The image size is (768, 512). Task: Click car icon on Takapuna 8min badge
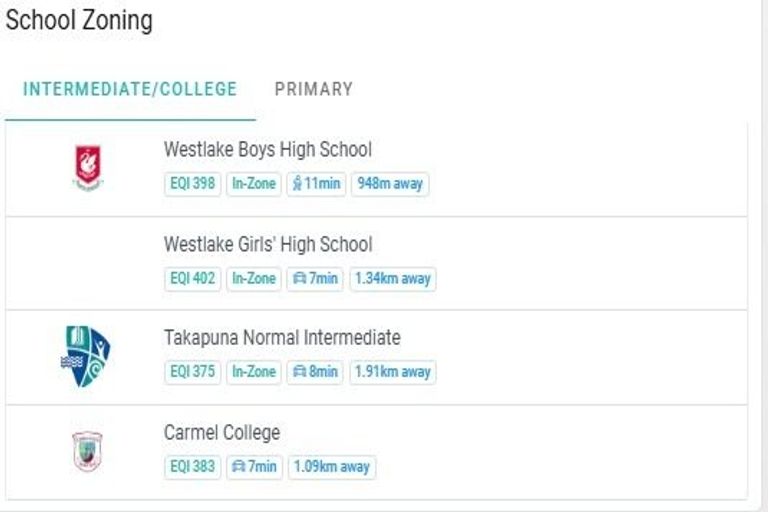coord(298,372)
